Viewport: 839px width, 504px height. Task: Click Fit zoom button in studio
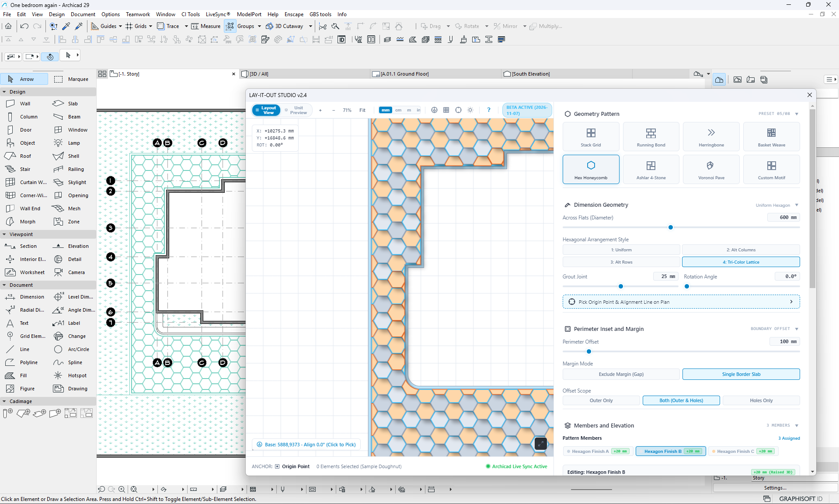362,110
